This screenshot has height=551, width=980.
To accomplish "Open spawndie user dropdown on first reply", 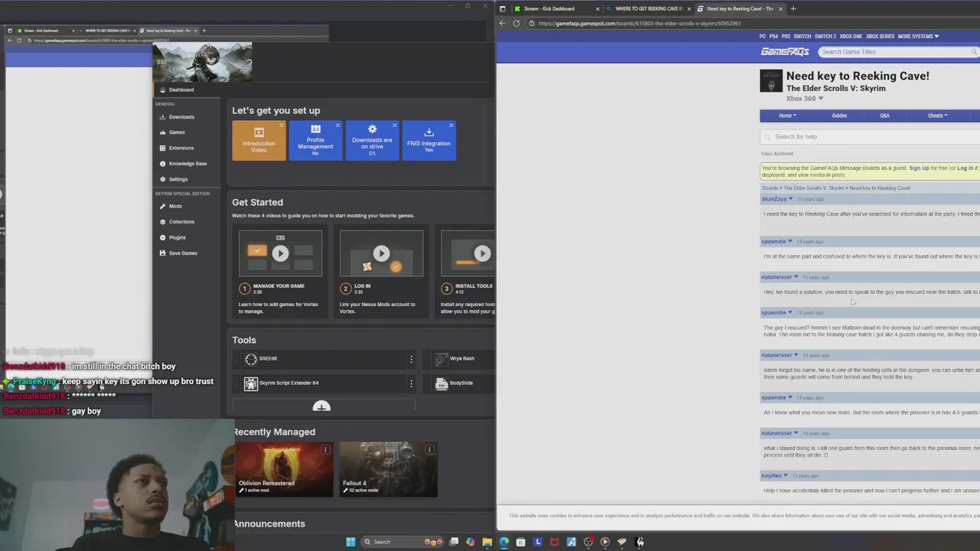I will (x=791, y=242).
